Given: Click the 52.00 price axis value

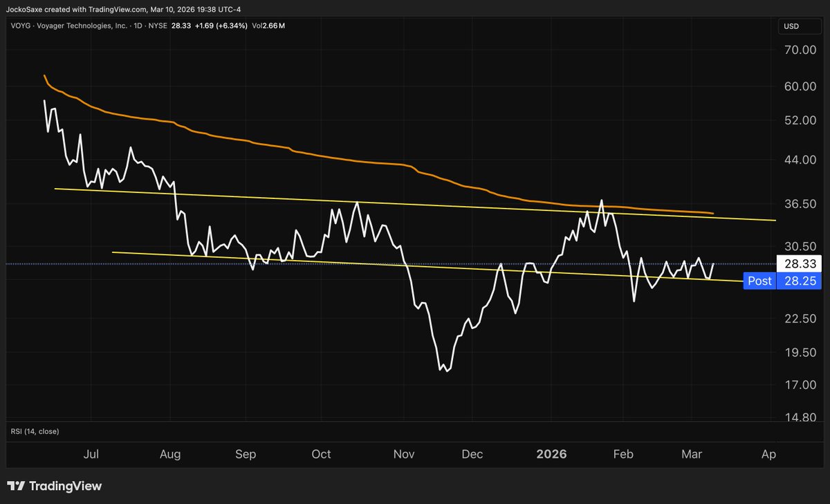Looking at the screenshot, I should point(800,120).
